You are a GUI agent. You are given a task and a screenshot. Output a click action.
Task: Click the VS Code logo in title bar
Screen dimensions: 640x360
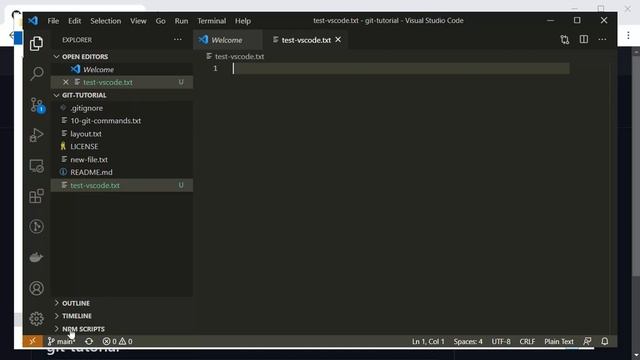[33, 20]
